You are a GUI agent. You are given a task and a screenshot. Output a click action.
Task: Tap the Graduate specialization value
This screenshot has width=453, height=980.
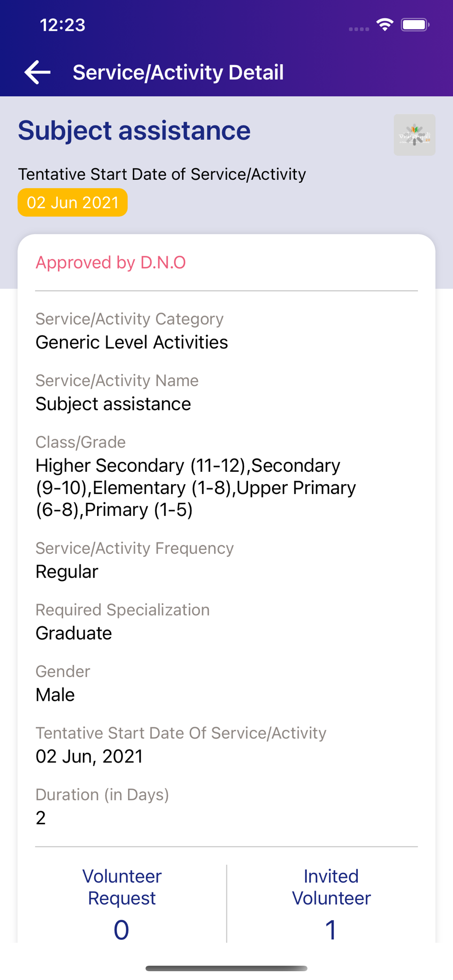tap(74, 633)
